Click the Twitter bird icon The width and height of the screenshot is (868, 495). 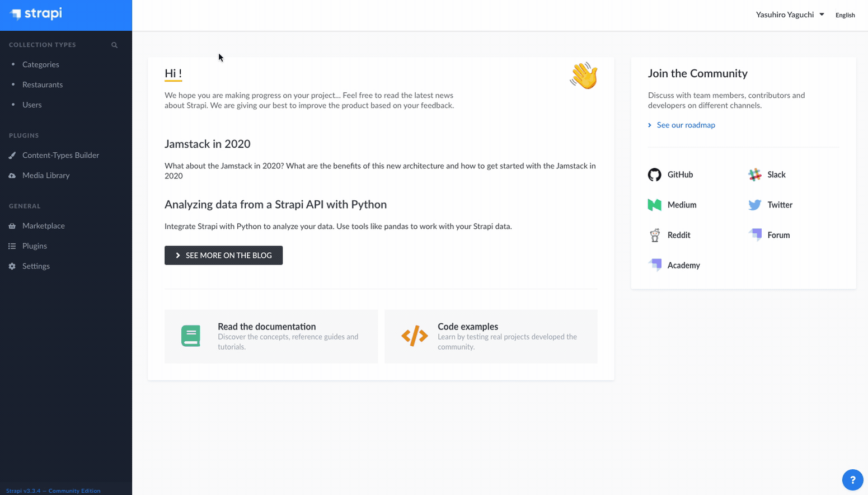tap(754, 205)
